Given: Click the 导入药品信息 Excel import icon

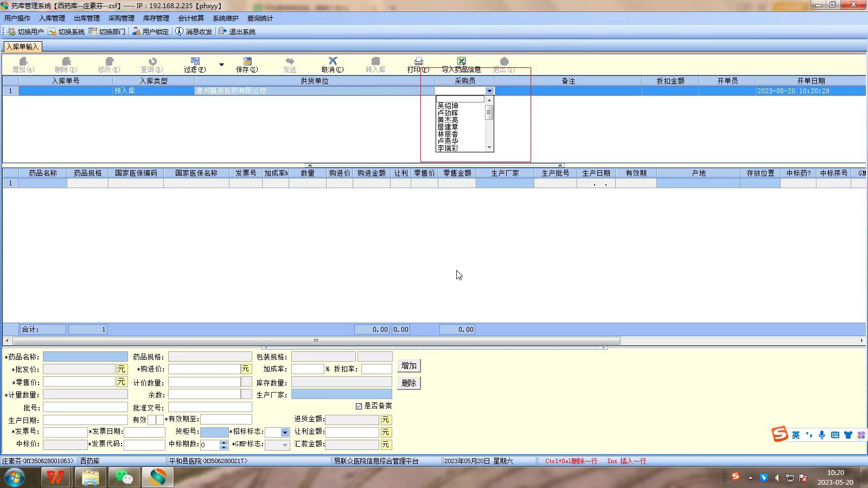Looking at the screenshot, I should point(461,65).
